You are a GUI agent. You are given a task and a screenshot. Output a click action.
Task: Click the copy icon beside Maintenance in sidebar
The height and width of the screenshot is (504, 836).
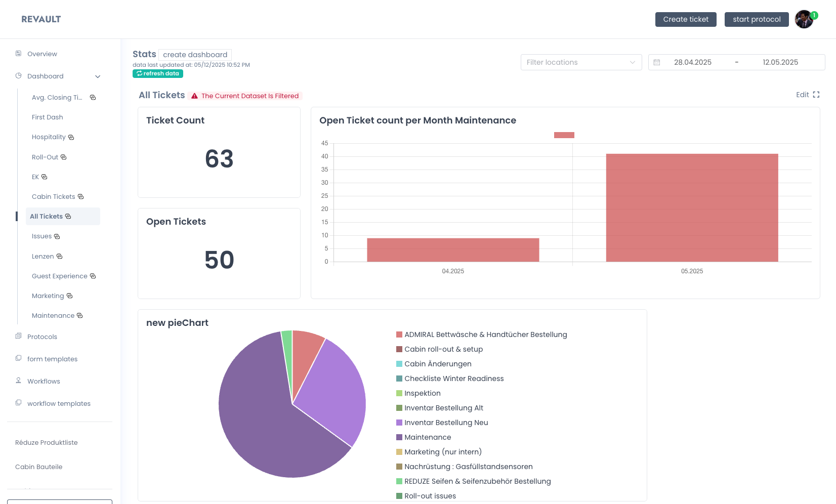point(79,315)
